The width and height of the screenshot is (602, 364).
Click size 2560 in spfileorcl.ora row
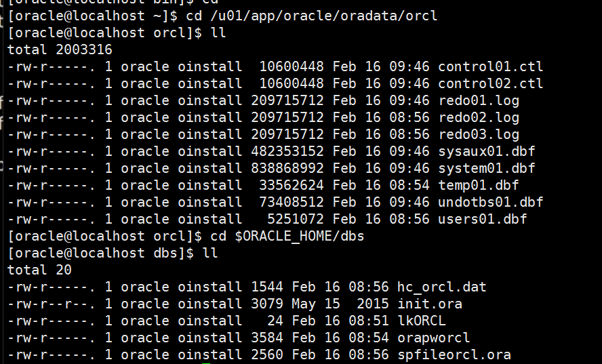[x=267, y=355]
